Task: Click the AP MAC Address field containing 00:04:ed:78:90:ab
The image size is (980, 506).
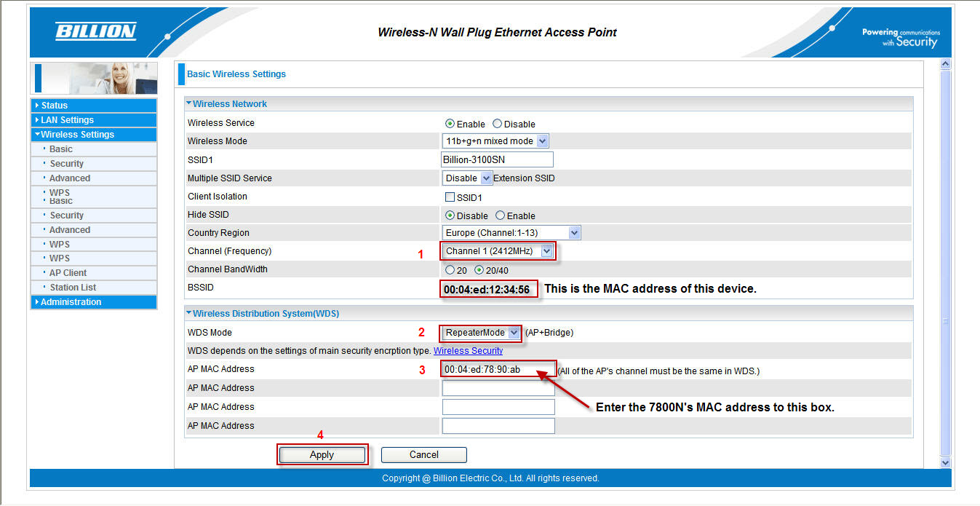Action: [x=498, y=369]
